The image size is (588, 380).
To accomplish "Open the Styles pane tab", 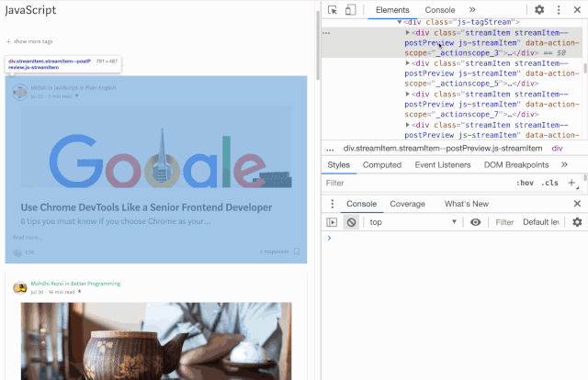I will click(x=339, y=165).
